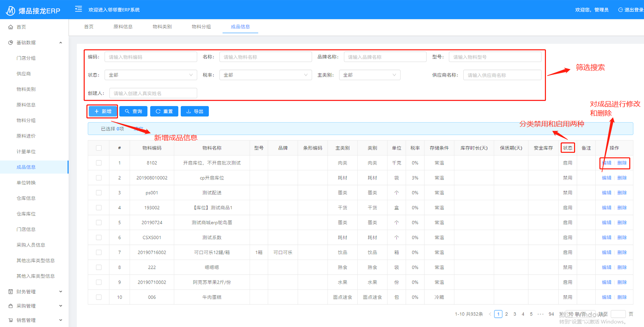The image size is (644, 327).
Task: Expand the 销售管理 menu section
Action: [61, 320]
